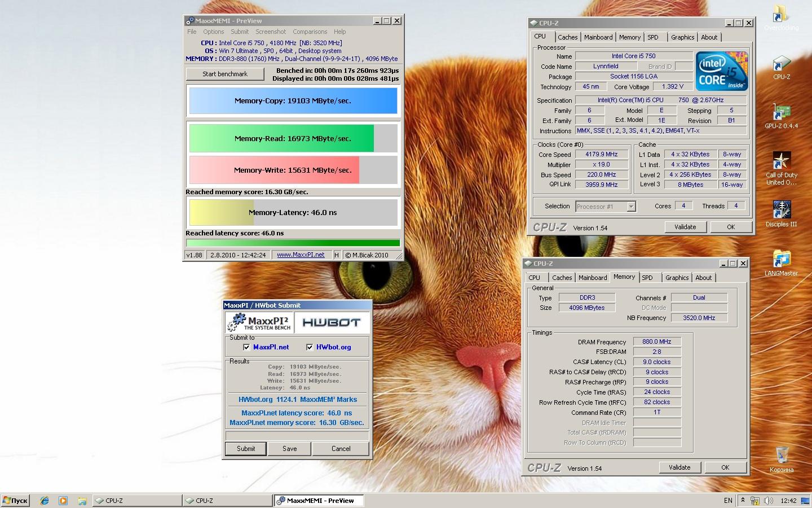Open the Start (Пуск) menu
The image size is (812, 508).
pos(15,500)
